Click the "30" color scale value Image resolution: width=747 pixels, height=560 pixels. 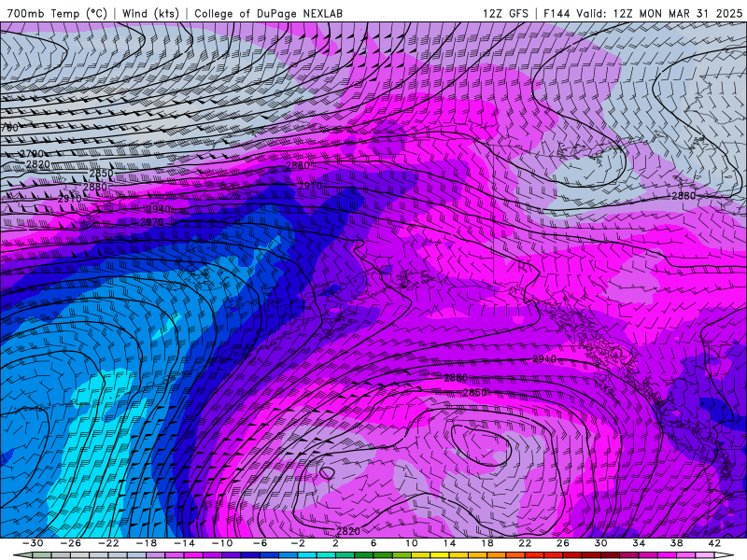(x=600, y=543)
